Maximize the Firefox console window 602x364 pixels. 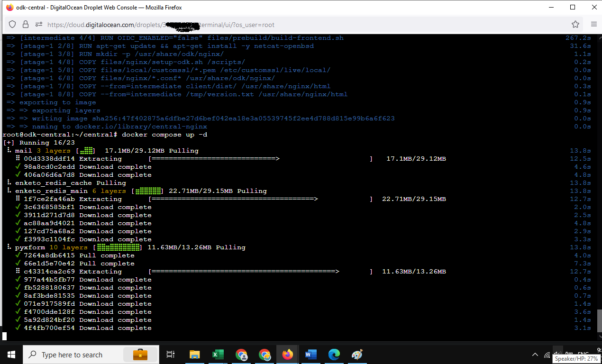[573, 7]
